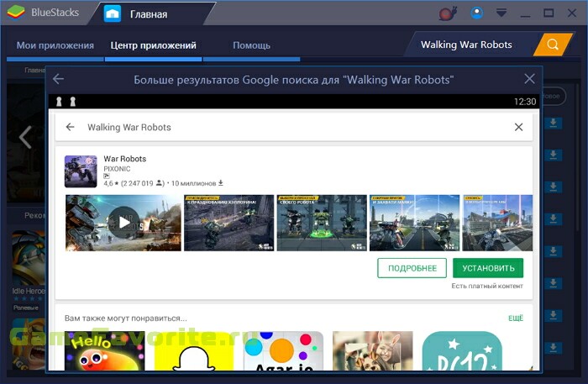Click the PIXONIC developer name
The width and height of the screenshot is (588, 384).
(117, 169)
